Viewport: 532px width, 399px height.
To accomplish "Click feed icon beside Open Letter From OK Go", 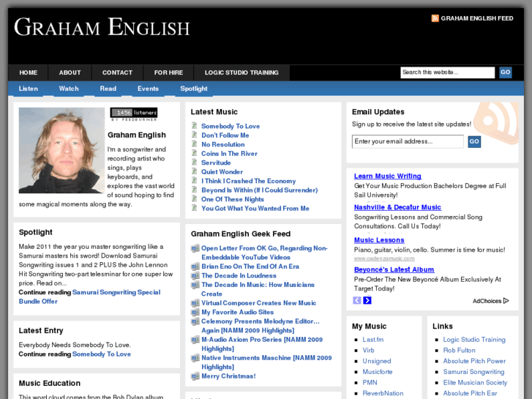I will (x=195, y=249).
